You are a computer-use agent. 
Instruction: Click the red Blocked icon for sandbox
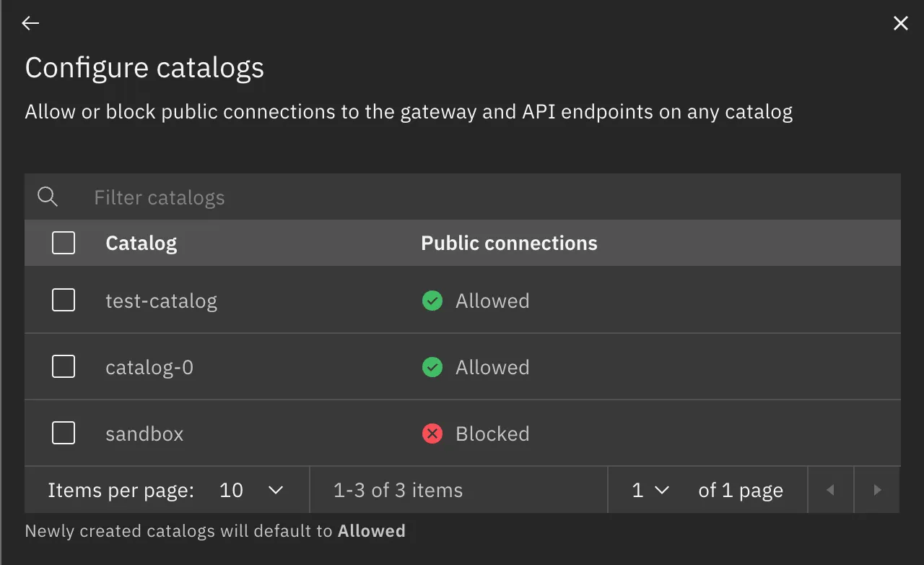click(x=432, y=434)
